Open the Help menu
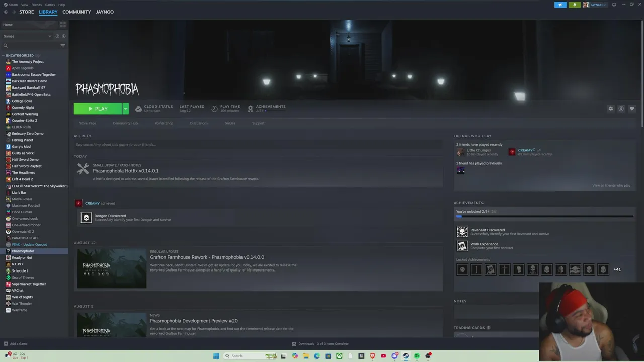The height and width of the screenshot is (362, 644). [61, 5]
